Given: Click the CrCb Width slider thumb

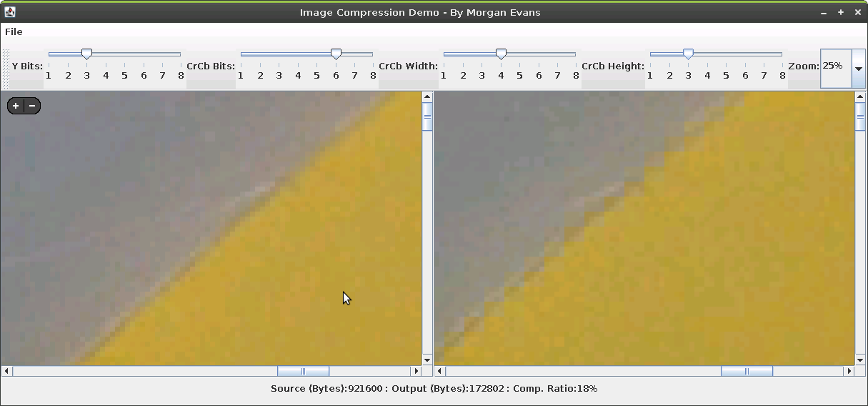Looking at the screenshot, I should click(501, 54).
